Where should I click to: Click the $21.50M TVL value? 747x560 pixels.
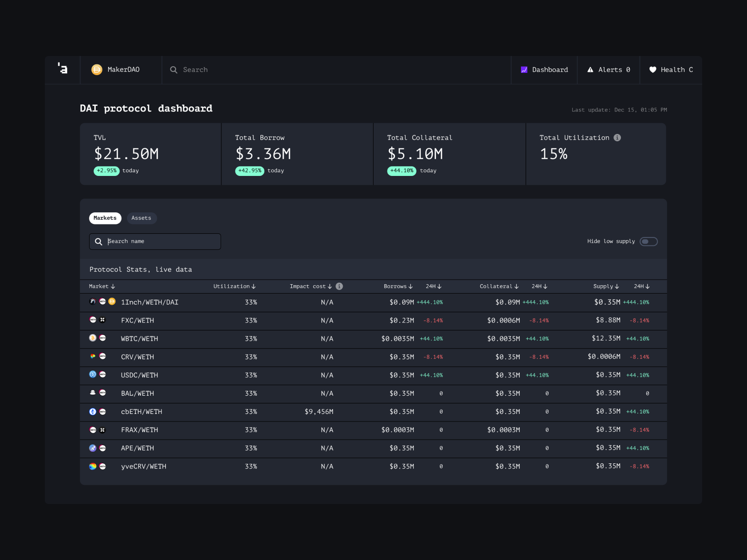(127, 154)
